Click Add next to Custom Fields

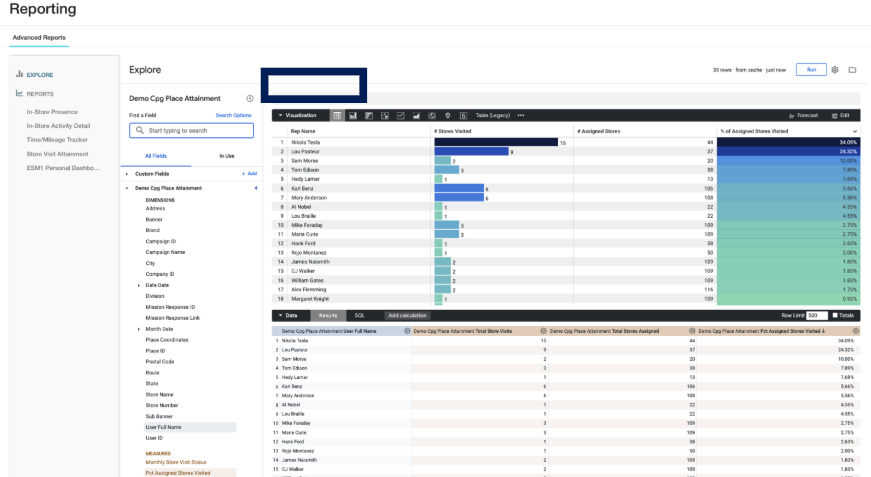[249, 174]
